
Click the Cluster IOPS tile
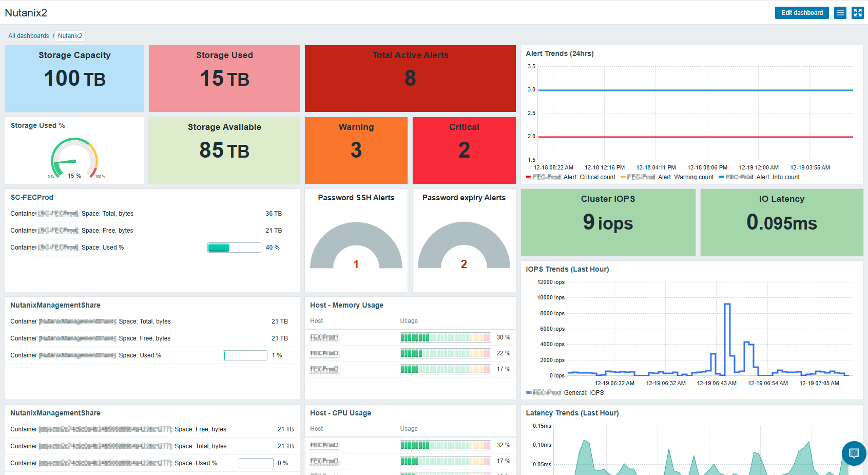coord(608,222)
